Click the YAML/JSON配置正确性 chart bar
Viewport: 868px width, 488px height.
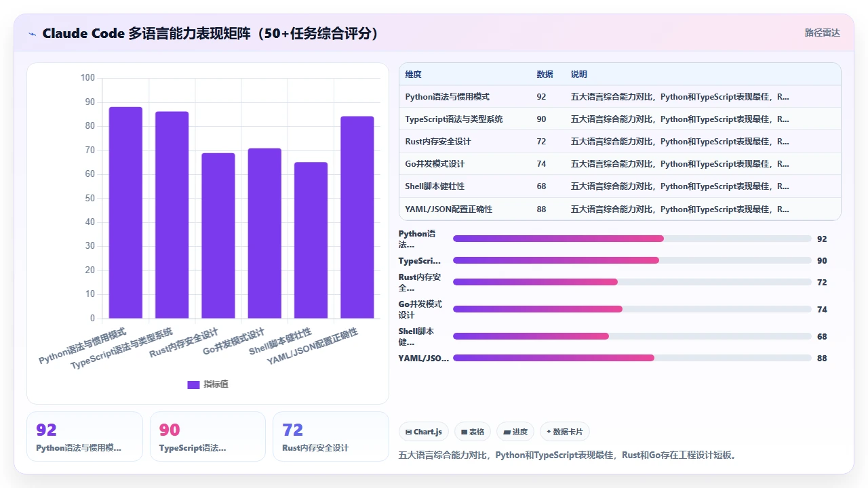[357, 217]
